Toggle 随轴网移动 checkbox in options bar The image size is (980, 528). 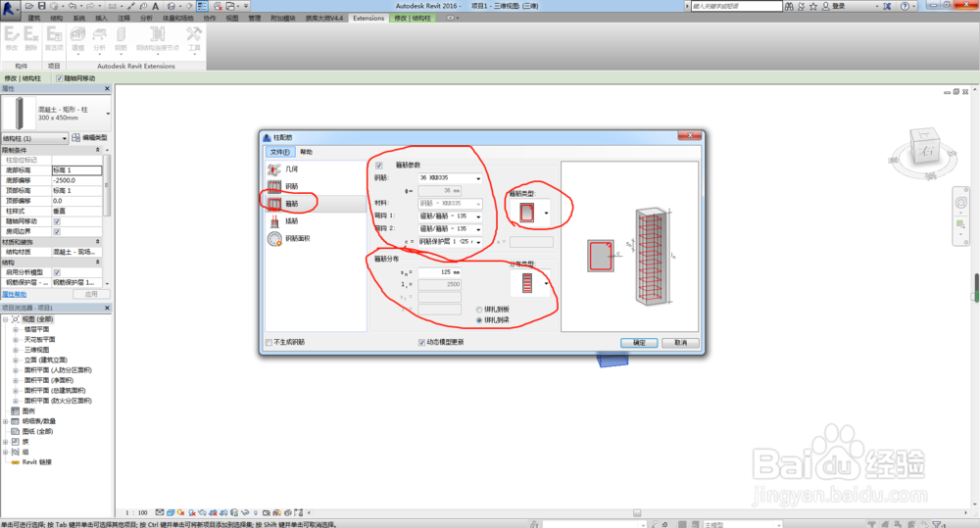tap(60, 78)
